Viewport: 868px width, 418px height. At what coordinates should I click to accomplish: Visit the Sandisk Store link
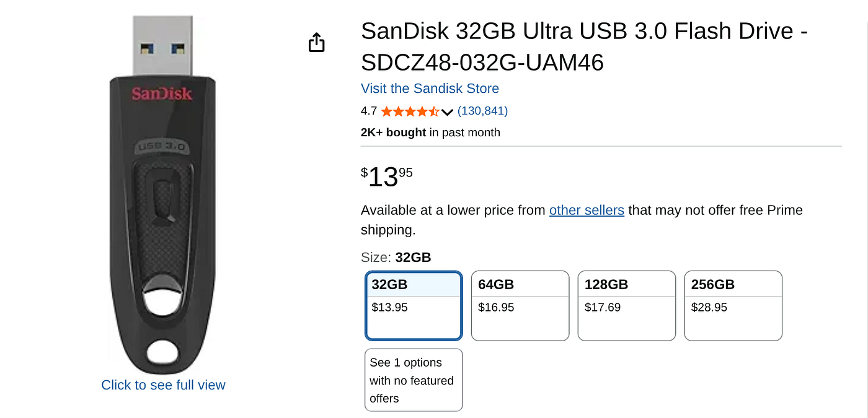[x=430, y=89]
